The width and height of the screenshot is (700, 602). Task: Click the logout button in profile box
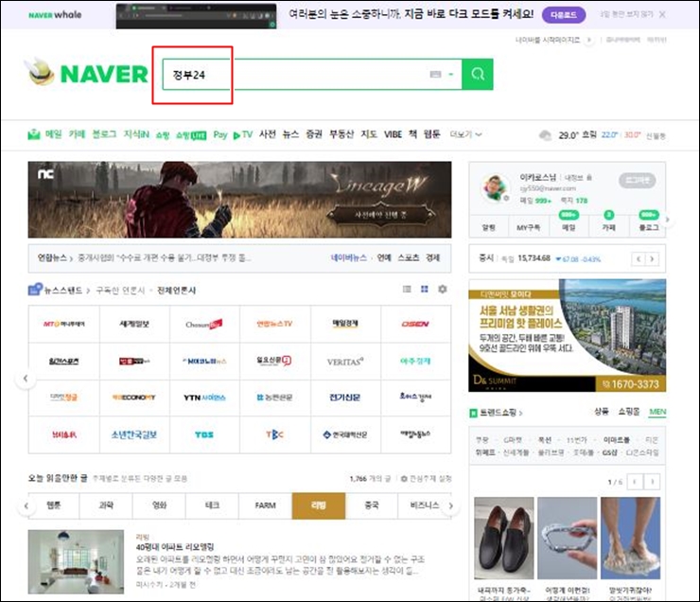(x=637, y=181)
